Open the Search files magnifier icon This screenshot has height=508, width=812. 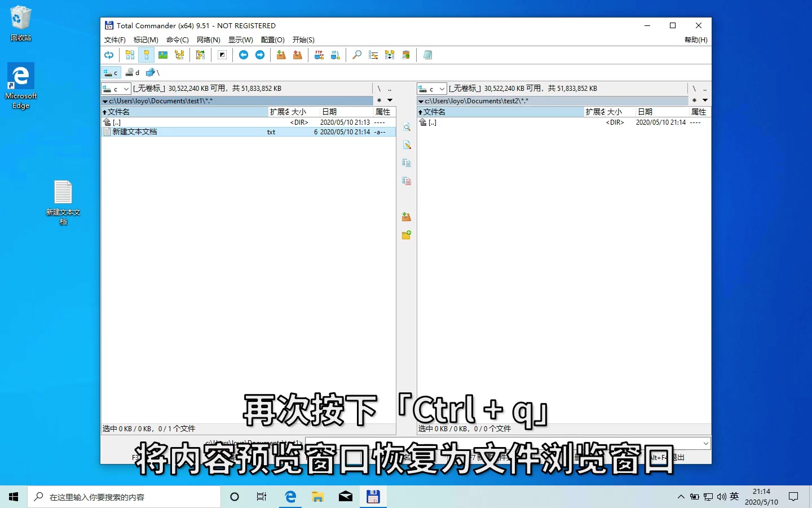[357, 55]
